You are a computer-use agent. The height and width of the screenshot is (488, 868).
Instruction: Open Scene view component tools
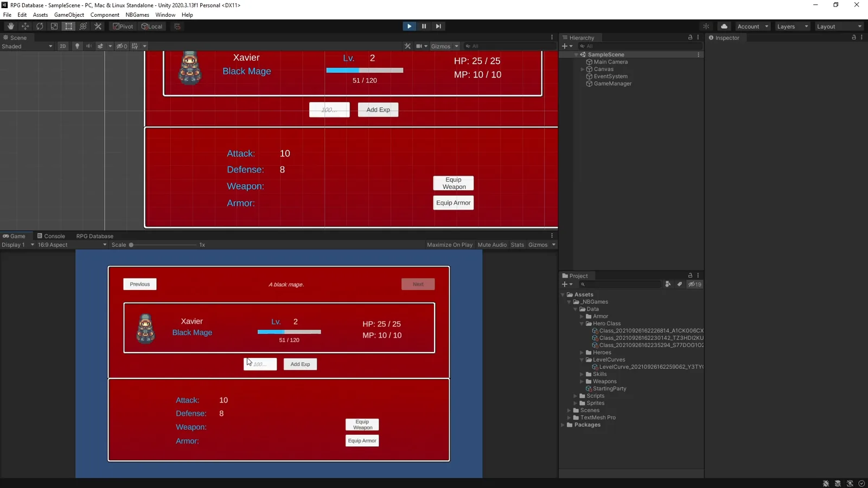point(407,46)
